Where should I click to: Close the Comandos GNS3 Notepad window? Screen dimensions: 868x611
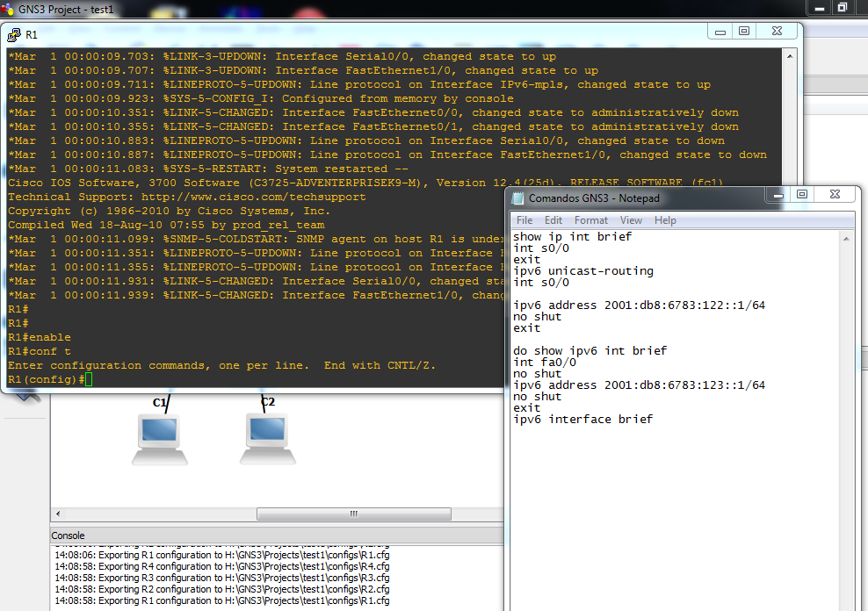[x=835, y=195]
